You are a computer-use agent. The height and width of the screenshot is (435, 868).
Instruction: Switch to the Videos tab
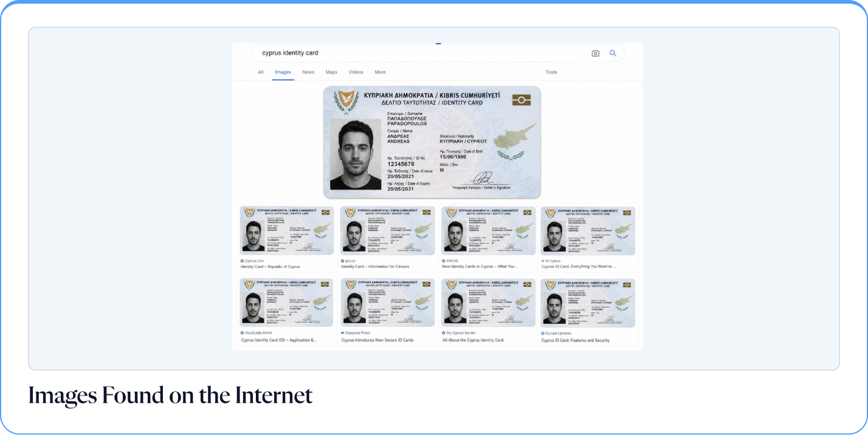356,72
